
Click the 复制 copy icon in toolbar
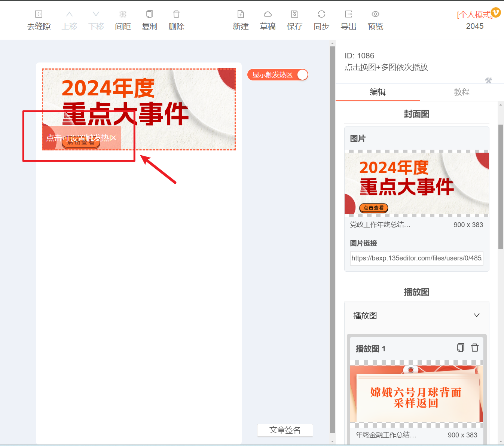149,14
